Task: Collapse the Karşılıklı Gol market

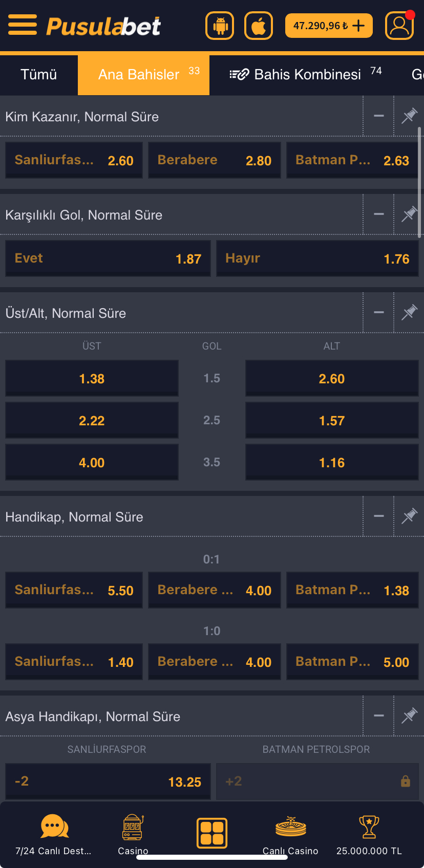Action: click(378, 214)
